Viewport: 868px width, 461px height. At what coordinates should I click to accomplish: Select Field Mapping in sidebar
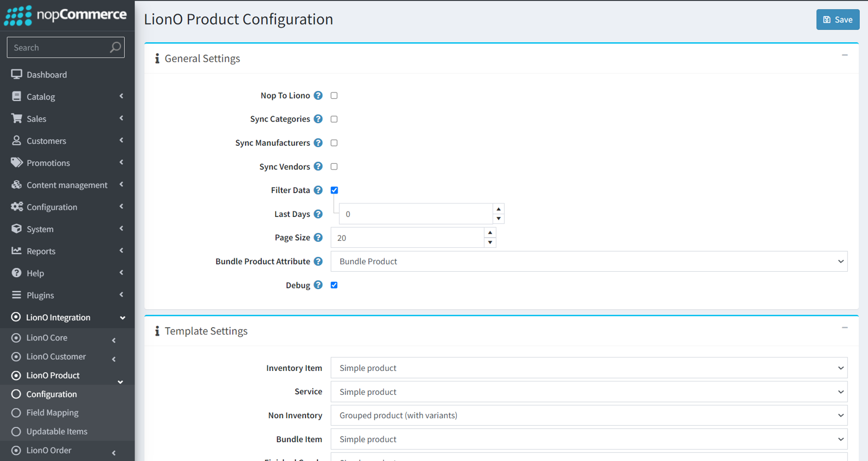coord(67,413)
